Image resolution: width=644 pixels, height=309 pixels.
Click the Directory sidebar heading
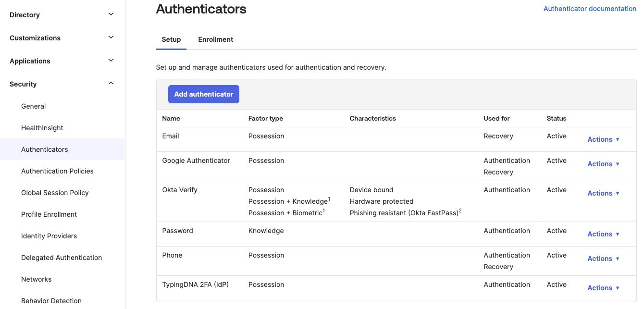pyautogui.click(x=25, y=15)
